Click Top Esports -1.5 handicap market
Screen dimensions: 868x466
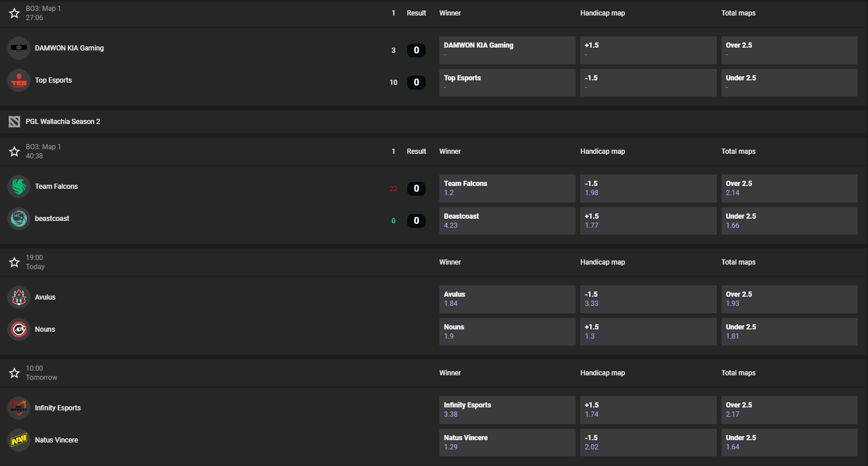pos(649,83)
